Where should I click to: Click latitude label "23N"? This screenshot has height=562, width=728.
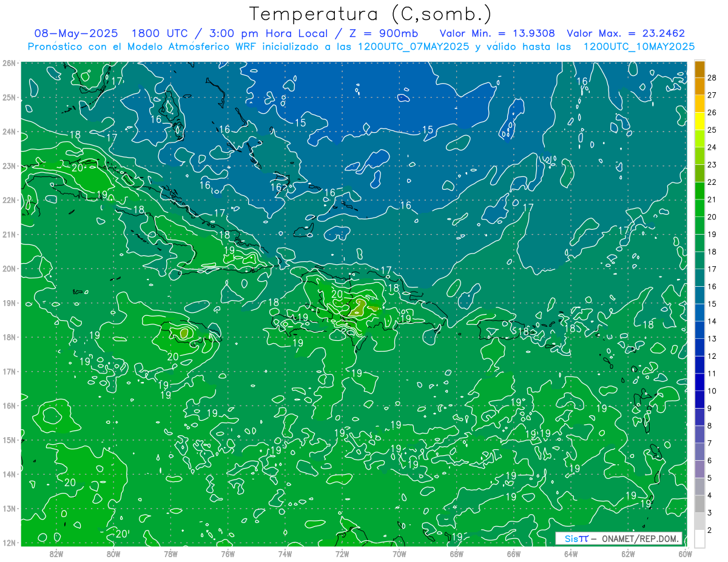9,166
